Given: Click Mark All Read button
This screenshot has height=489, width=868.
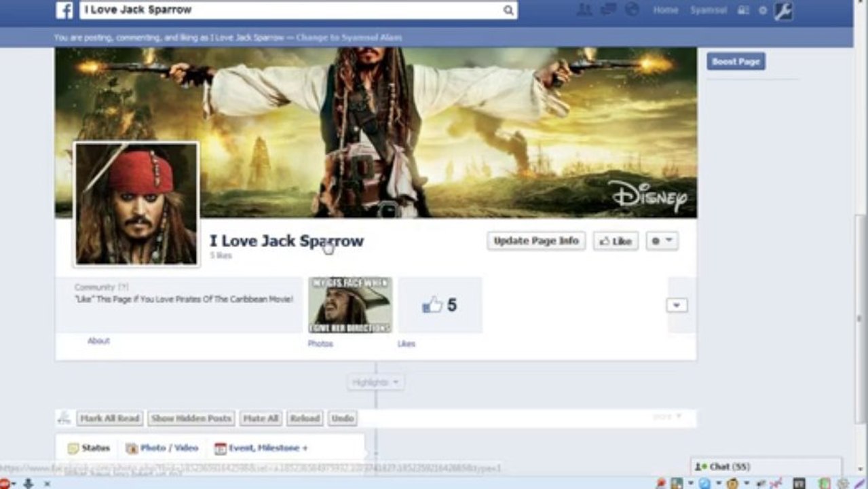Looking at the screenshot, I should [x=109, y=418].
